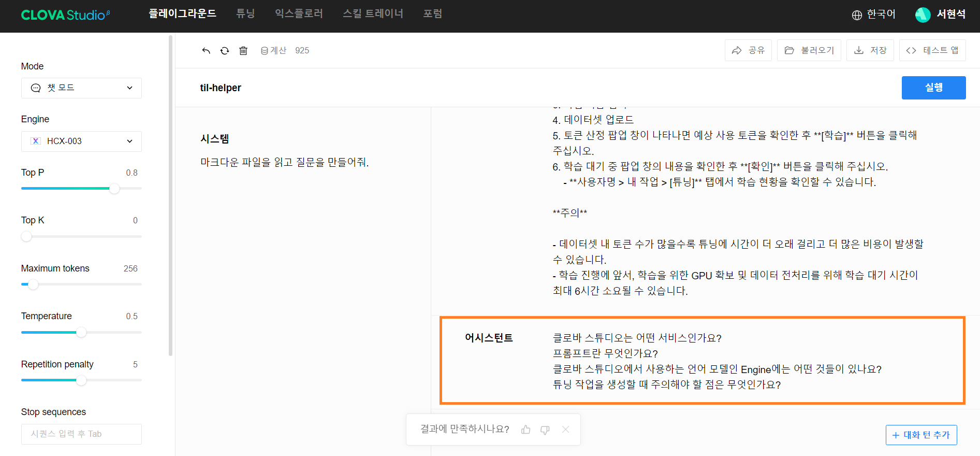Image resolution: width=980 pixels, height=456 pixels.
Task: Click the Temperature value 0.5
Action: 132,316
